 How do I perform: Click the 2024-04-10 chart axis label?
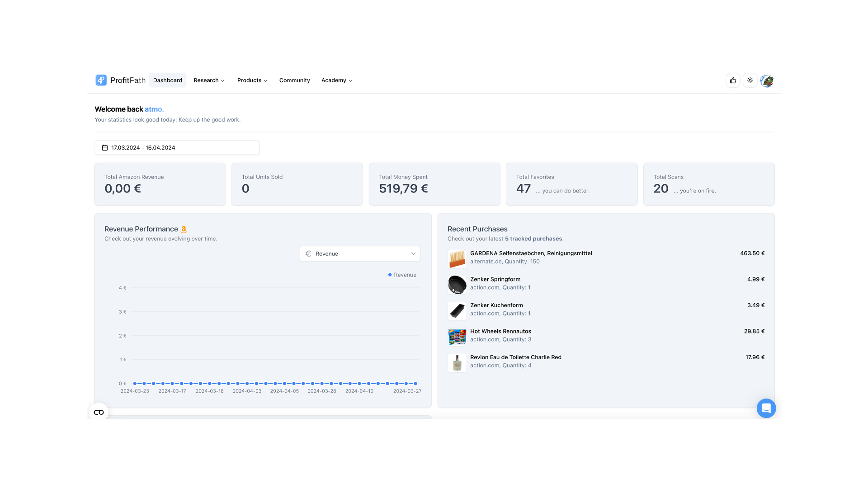click(x=359, y=391)
